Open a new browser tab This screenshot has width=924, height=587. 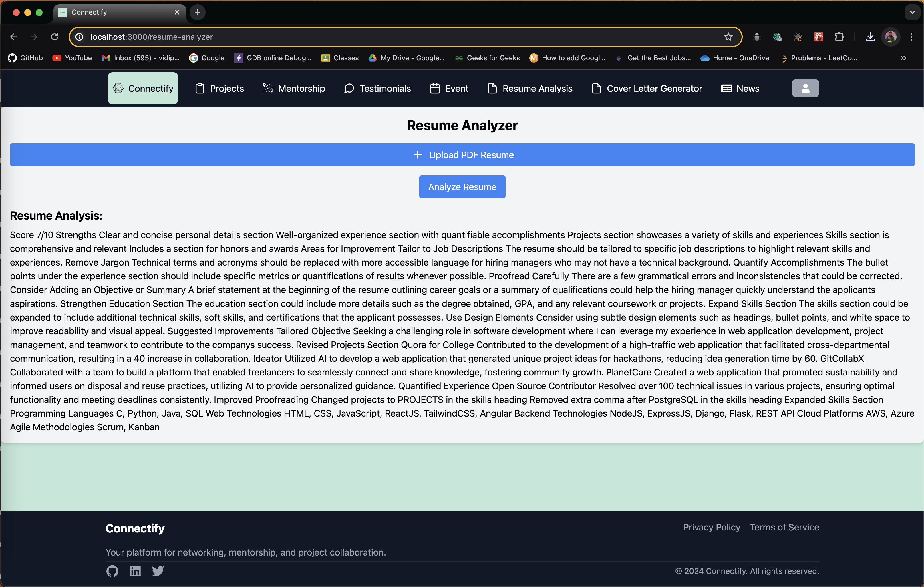pos(198,12)
